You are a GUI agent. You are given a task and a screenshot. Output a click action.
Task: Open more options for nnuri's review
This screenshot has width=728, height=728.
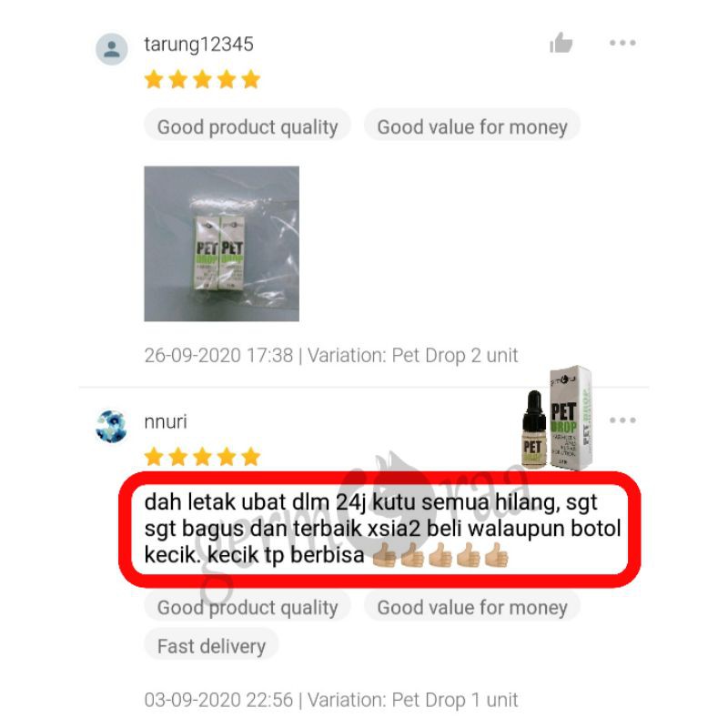(x=622, y=420)
